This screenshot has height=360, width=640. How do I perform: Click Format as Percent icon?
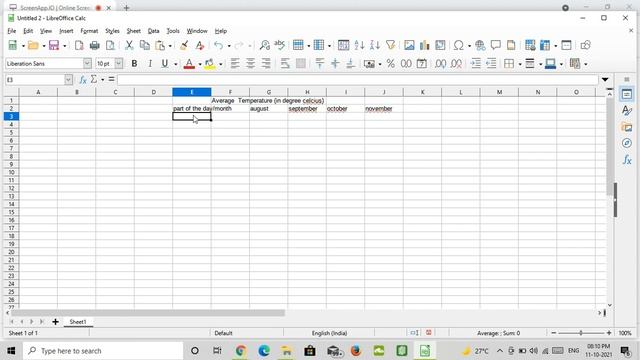391,64
